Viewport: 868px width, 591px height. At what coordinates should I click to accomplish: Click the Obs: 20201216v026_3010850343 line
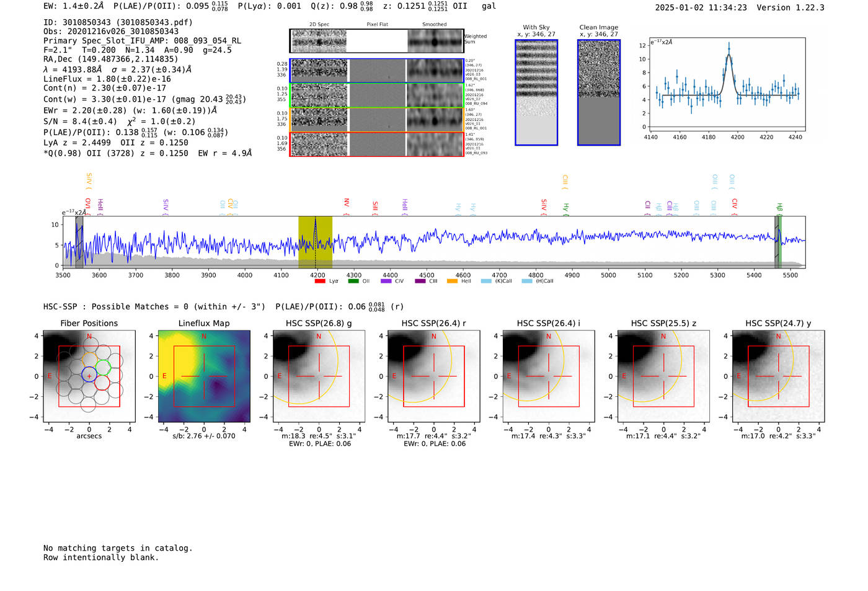(x=111, y=32)
